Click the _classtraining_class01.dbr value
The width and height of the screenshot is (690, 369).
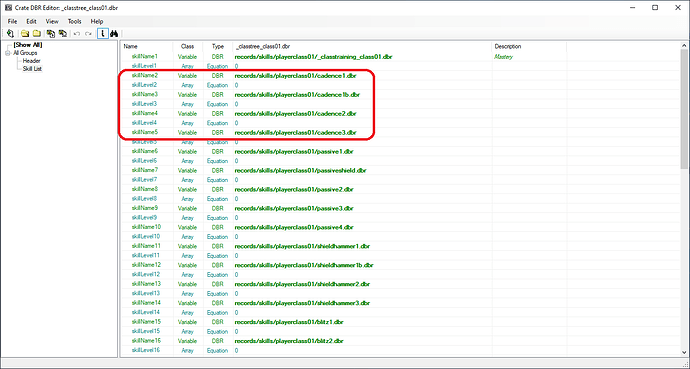[x=313, y=57]
